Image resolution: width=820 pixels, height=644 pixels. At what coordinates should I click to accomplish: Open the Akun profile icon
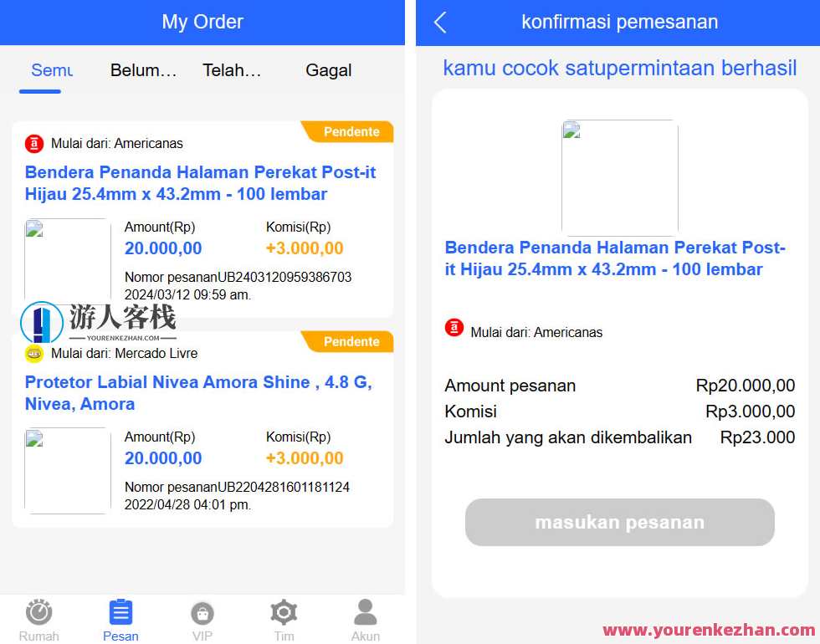[366, 612]
